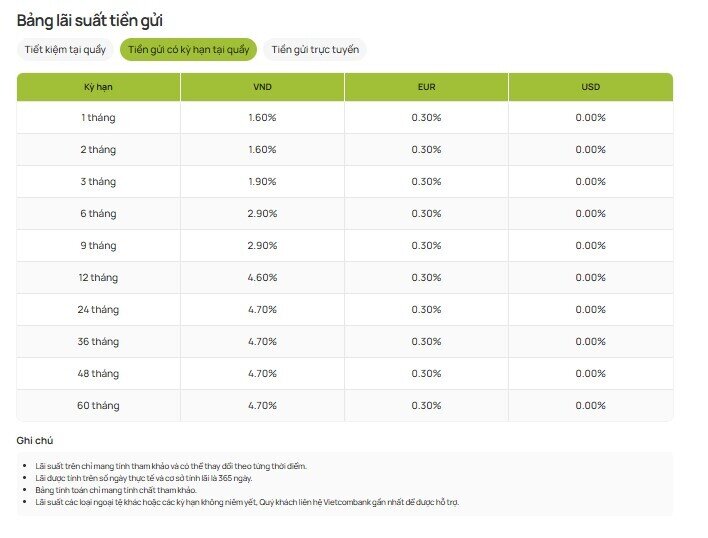This screenshot has width=708, height=538.
Task: Click the EUR column header
Action: (426, 87)
